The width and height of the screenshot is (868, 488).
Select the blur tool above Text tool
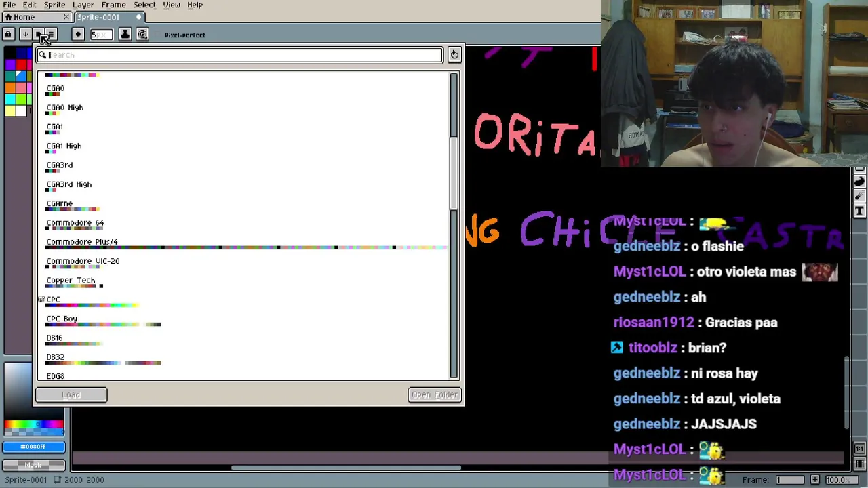coord(859,197)
